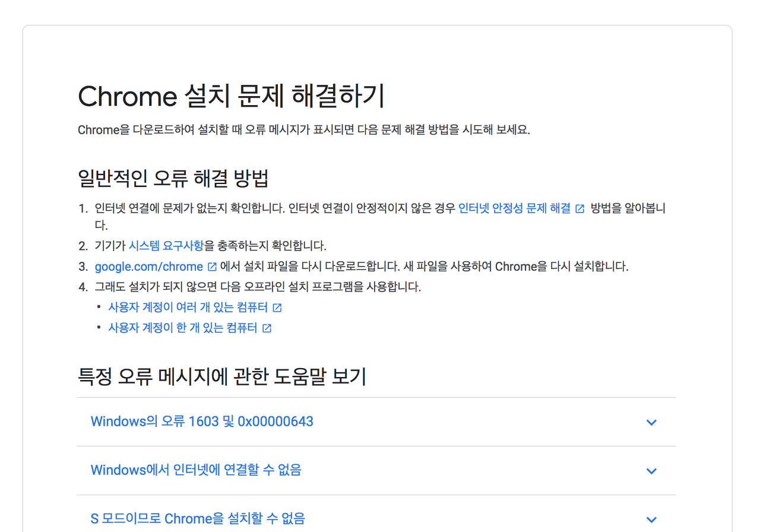760x532 pixels.
Task: Expand S 모드이므로 Chrome을 설치할 수 없음
Action: 376,514
